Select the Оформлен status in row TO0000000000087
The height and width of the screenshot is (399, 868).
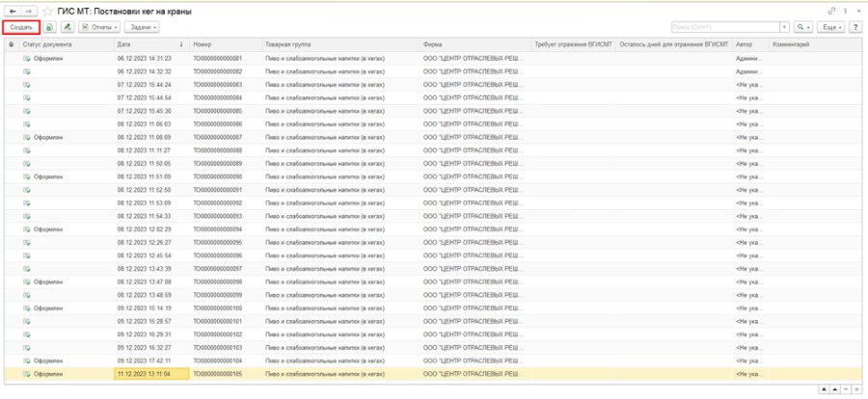pyautogui.click(x=48, y=137)
